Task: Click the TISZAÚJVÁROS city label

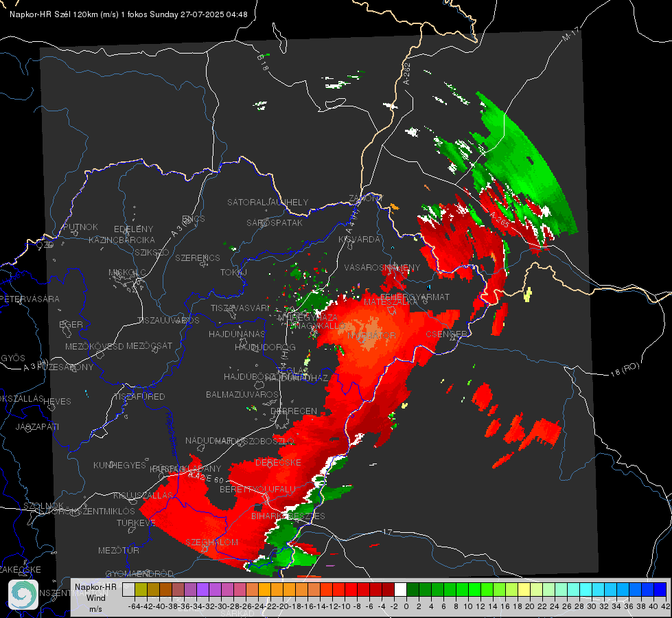Action: point(168,321)
